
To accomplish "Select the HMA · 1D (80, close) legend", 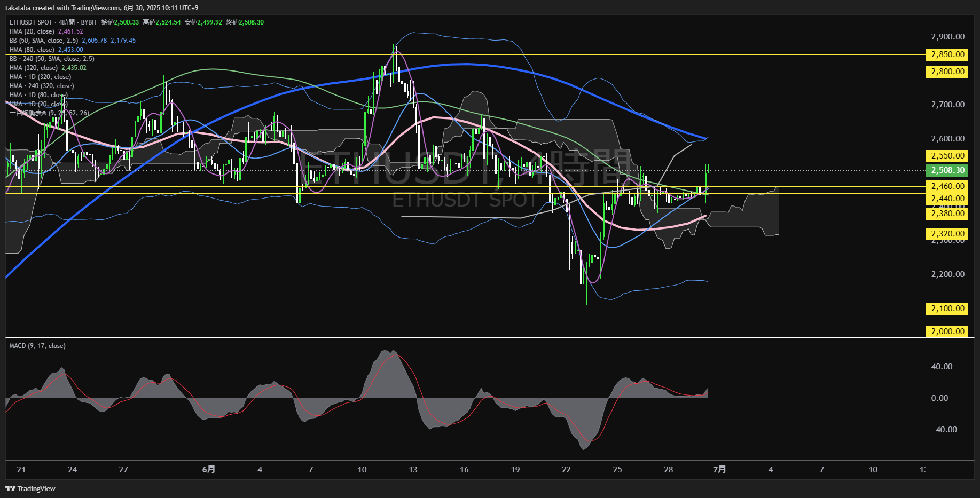I will 38,95.
